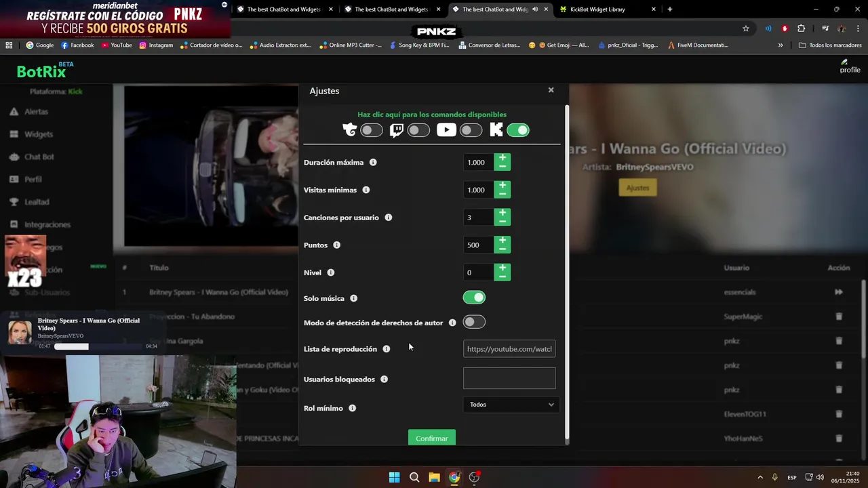Enable Modo de detección de derechos de autor
Screen dimensions: 868x488
[474, 322]
